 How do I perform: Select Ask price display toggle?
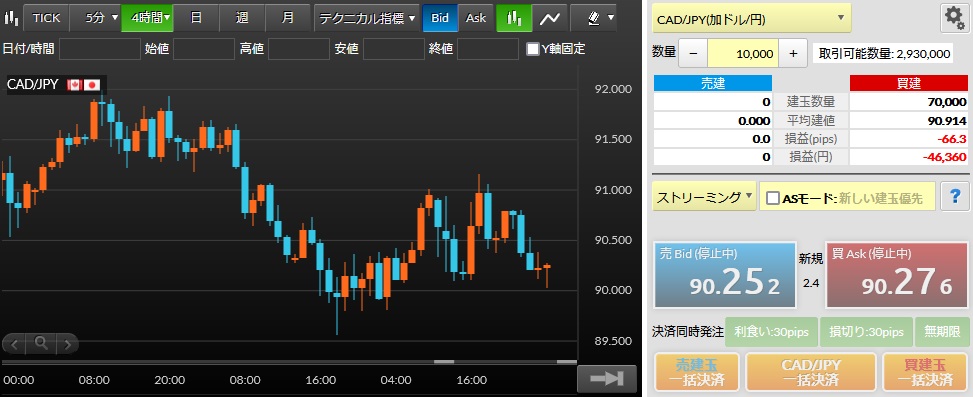tap(476, 18)
